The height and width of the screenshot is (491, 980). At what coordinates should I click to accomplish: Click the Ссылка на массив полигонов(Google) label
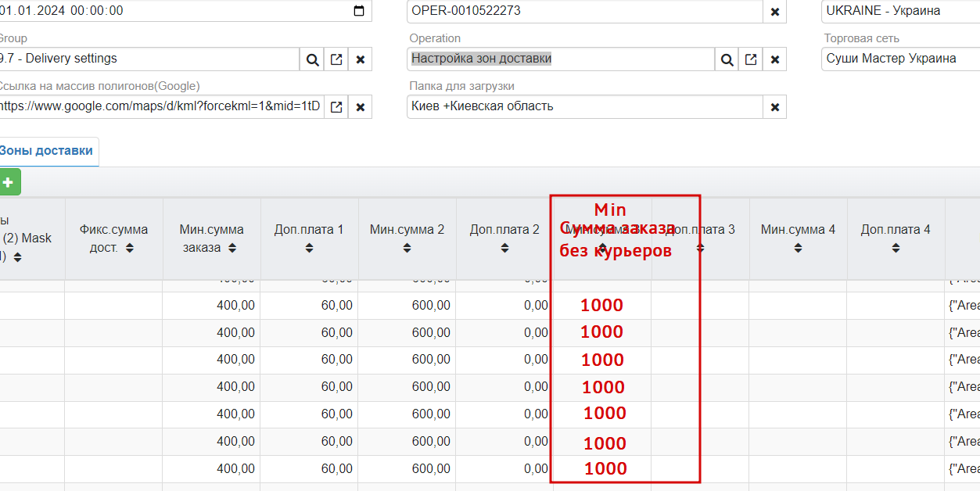[99, 86]
